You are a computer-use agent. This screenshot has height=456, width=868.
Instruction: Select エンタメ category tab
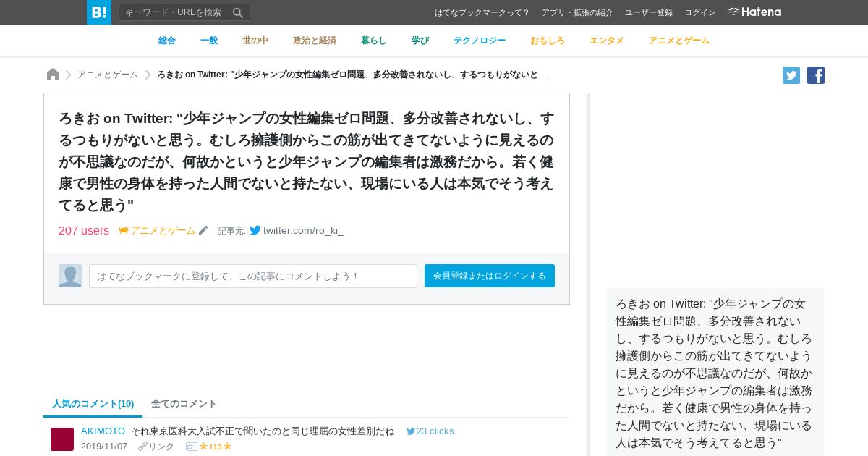click(607, 41)
